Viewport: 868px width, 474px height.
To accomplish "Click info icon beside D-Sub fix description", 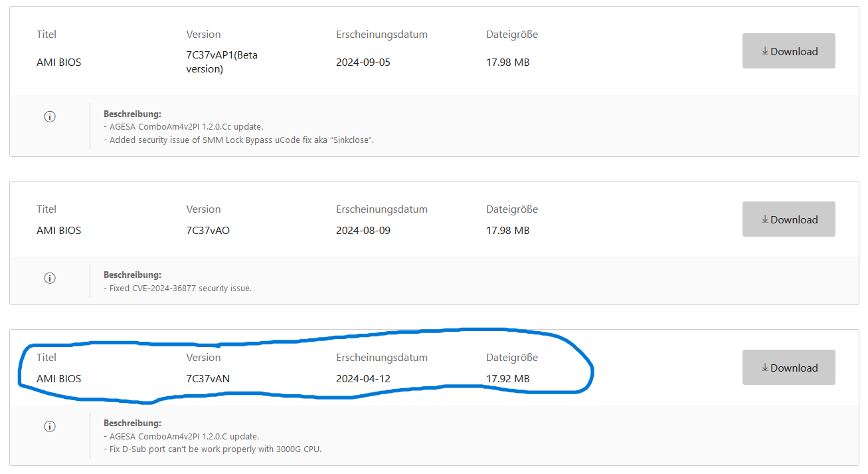I will pos(49,426).
